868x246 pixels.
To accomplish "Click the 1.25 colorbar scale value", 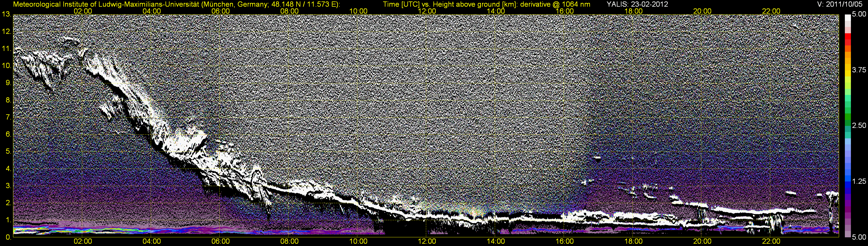I will 859,181.
